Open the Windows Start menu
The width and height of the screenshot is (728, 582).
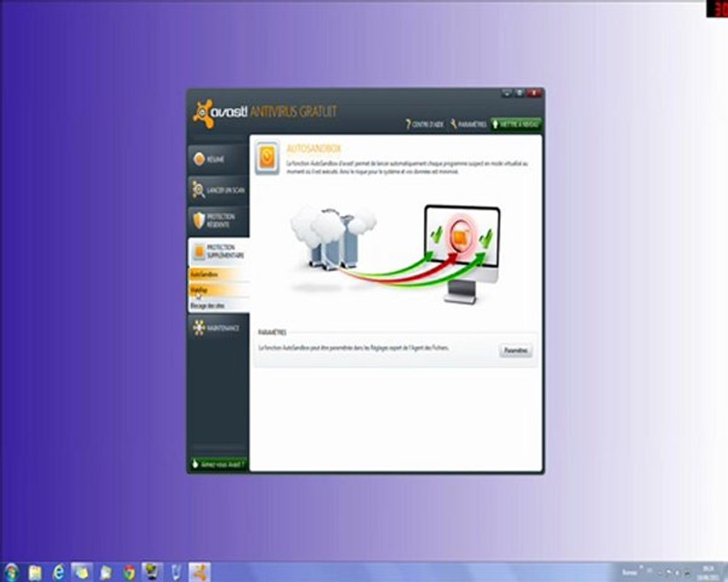click(11, 572)
